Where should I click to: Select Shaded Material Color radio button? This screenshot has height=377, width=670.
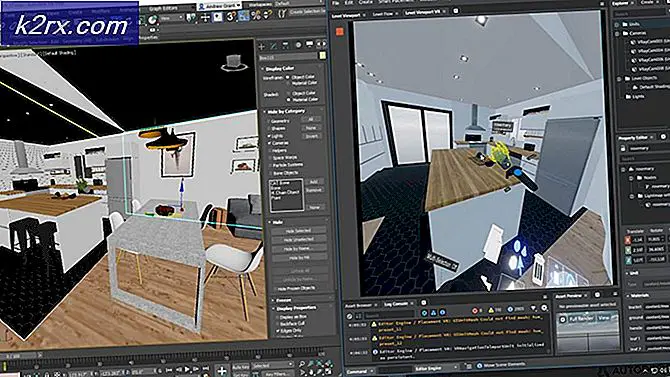(x=288, y=99)
